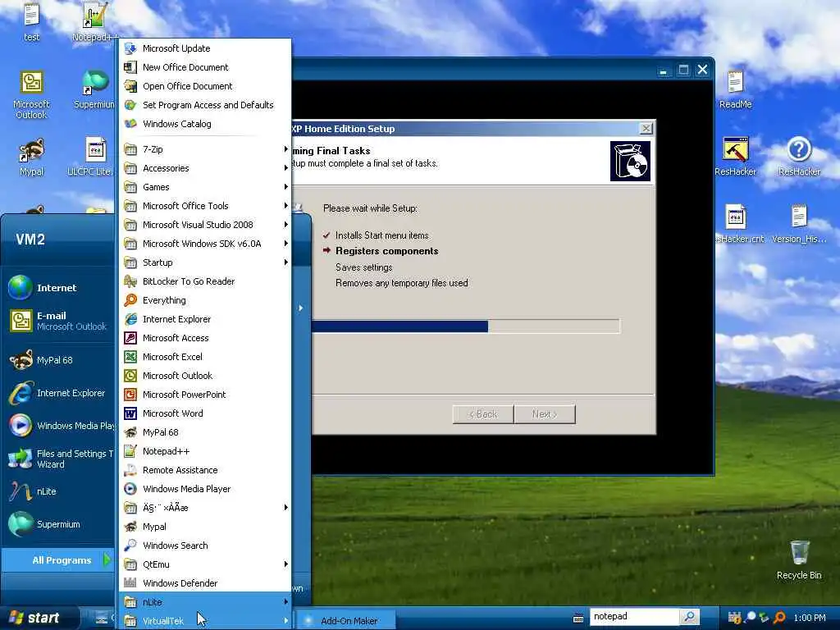Open the test text file on desktop
Viewport: 840px width, 630px height.
31,21
